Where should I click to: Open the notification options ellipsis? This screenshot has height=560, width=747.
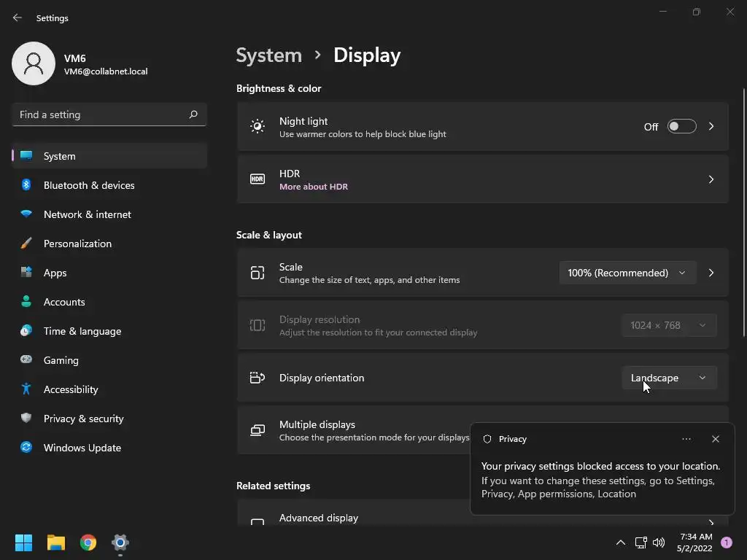pyautogui.click(x=686, y=439)
